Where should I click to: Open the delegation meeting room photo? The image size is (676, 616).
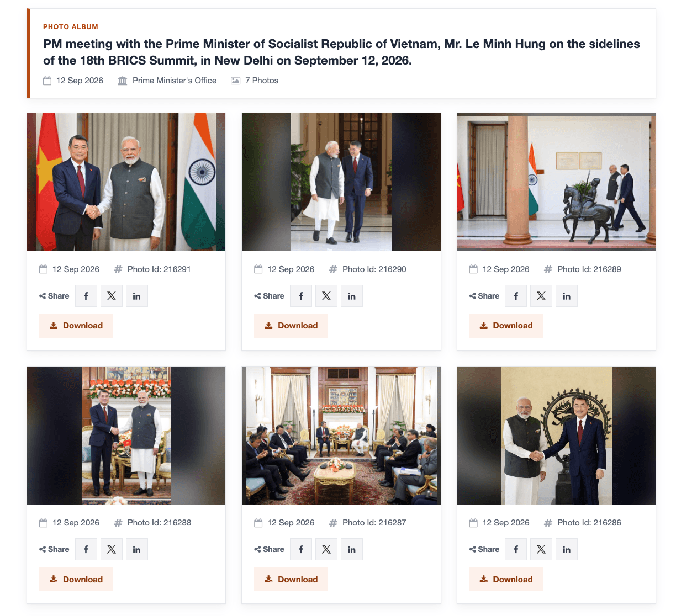coord(341,436)
